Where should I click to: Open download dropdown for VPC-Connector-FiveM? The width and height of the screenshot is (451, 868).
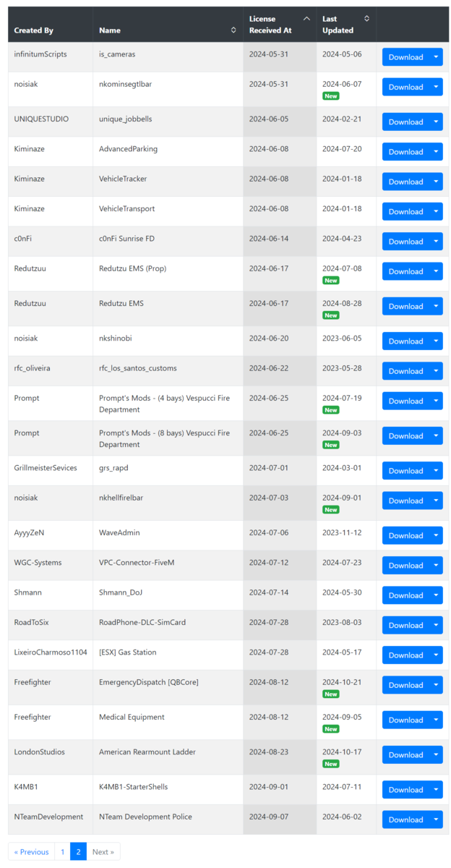[x=436, y=566]
